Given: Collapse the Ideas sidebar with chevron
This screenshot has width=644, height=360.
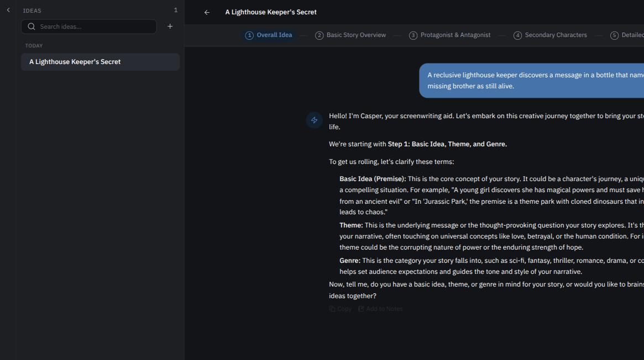Looking at the screenshot, I should 8,10.
